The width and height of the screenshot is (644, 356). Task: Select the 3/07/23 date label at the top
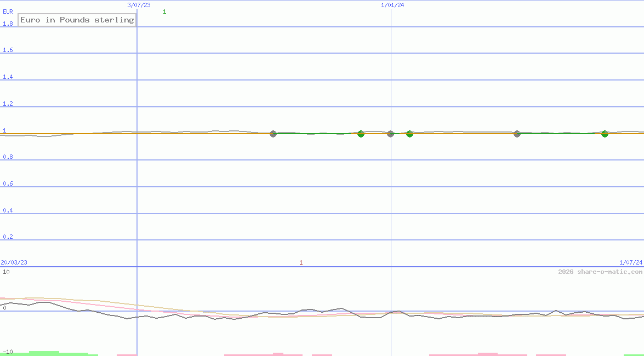[139, 5]
